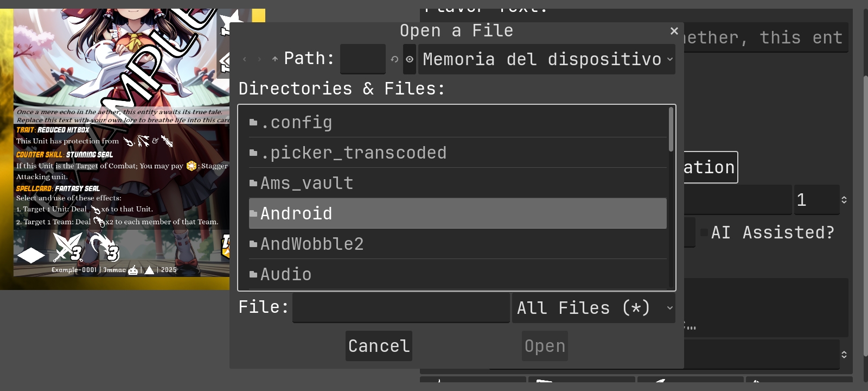
Task: Click the Audio folder icon
Action: click(x=253, y=274)
